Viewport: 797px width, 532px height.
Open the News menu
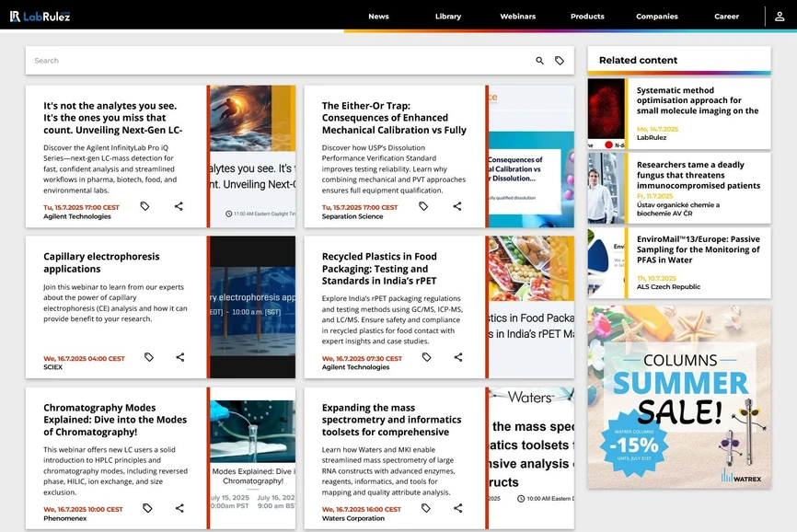378,17
